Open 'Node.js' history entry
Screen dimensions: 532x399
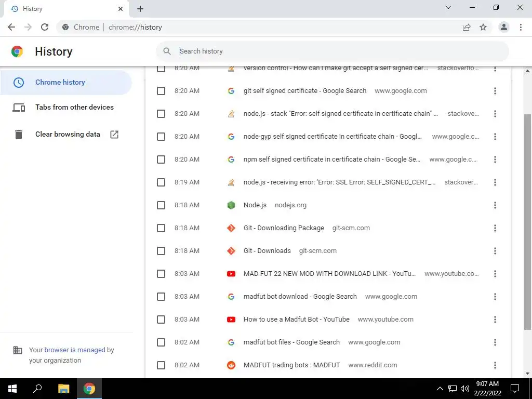pyautogui.click(x=255, y=205)
